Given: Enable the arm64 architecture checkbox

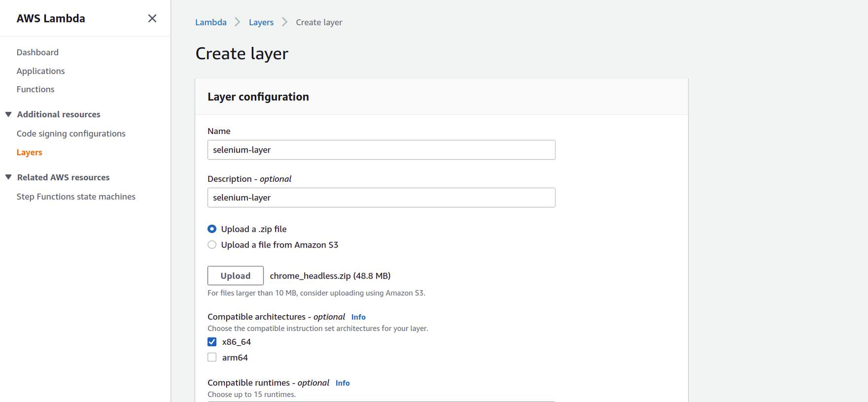Looking at the screenshot, I should click(212, 358).
